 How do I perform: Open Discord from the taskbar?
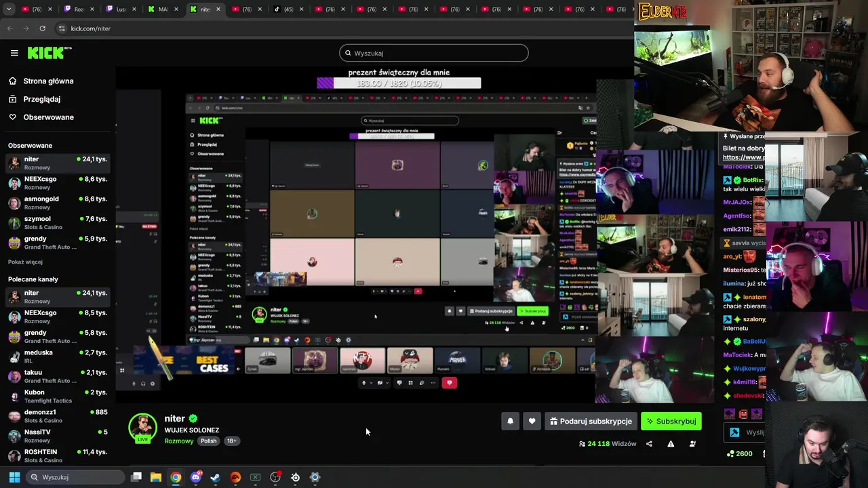pos(196,477)
